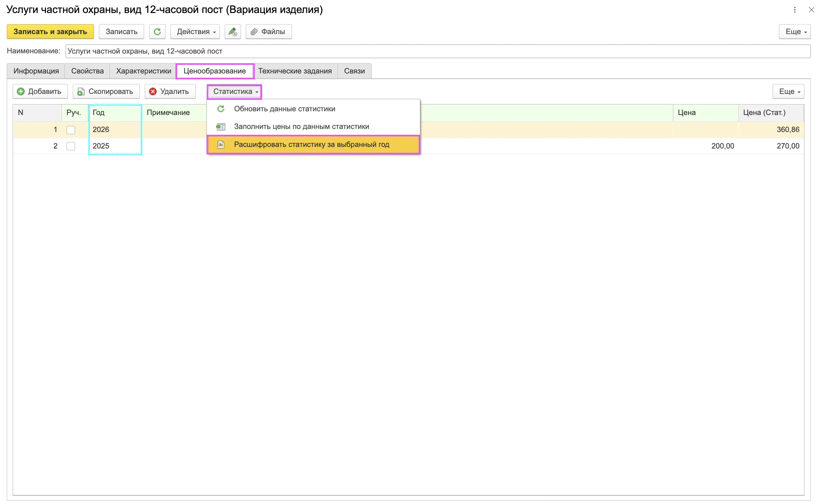Switch to the Информация tab
The width and height of the screenshot is (822, 504).
(x=36, y=71)
